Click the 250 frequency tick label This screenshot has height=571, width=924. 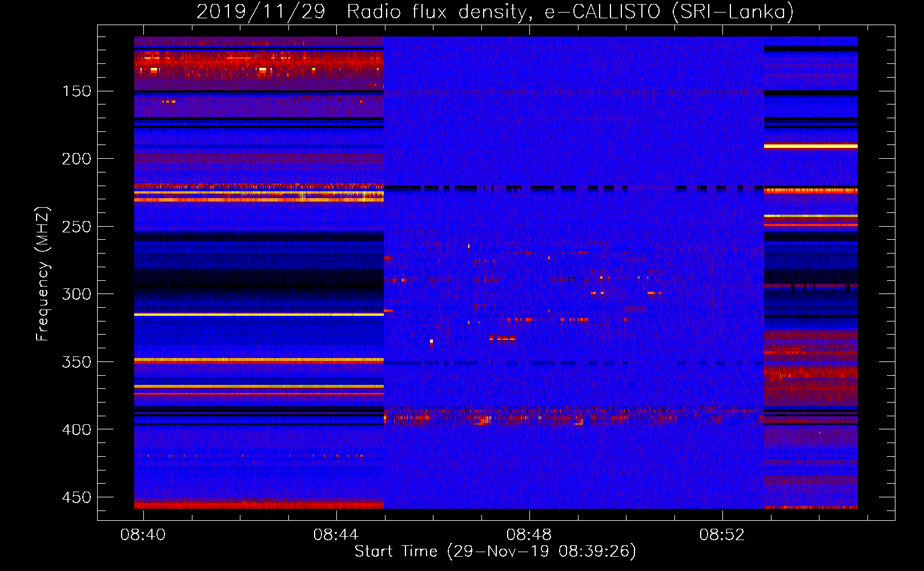[x=77, y=227]
